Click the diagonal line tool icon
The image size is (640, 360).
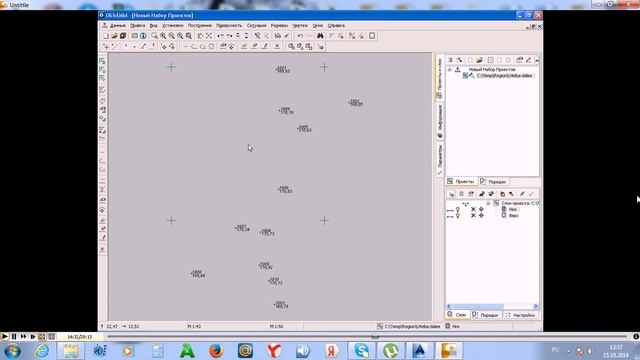tap(143, 47)
